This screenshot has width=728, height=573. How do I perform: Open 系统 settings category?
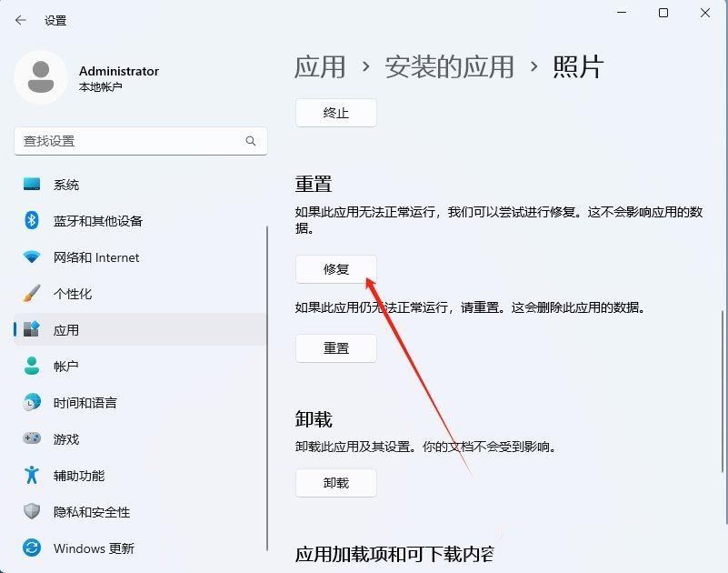click(139, 185)
